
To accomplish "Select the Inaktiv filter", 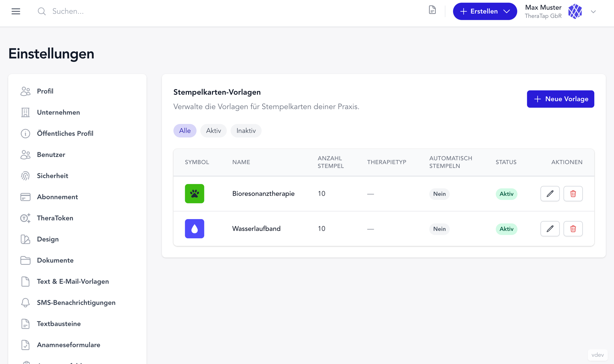I will [x=246, y=131].
